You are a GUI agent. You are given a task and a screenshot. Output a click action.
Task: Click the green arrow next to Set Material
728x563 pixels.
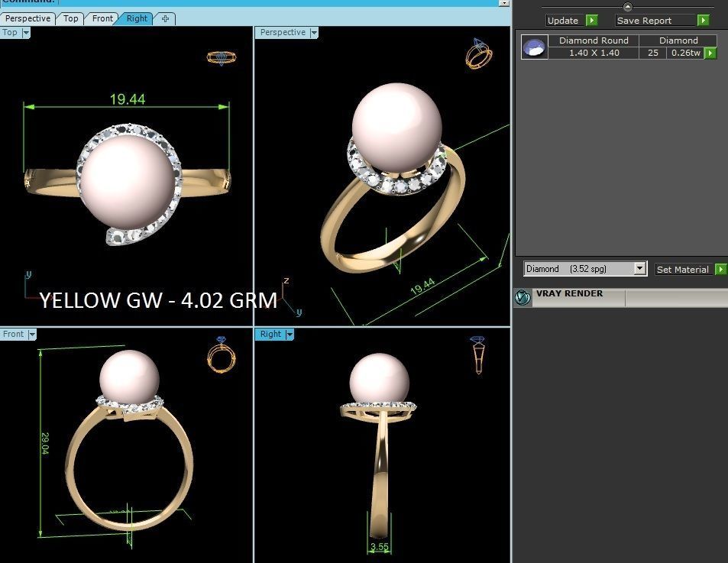tap(721, 269)
